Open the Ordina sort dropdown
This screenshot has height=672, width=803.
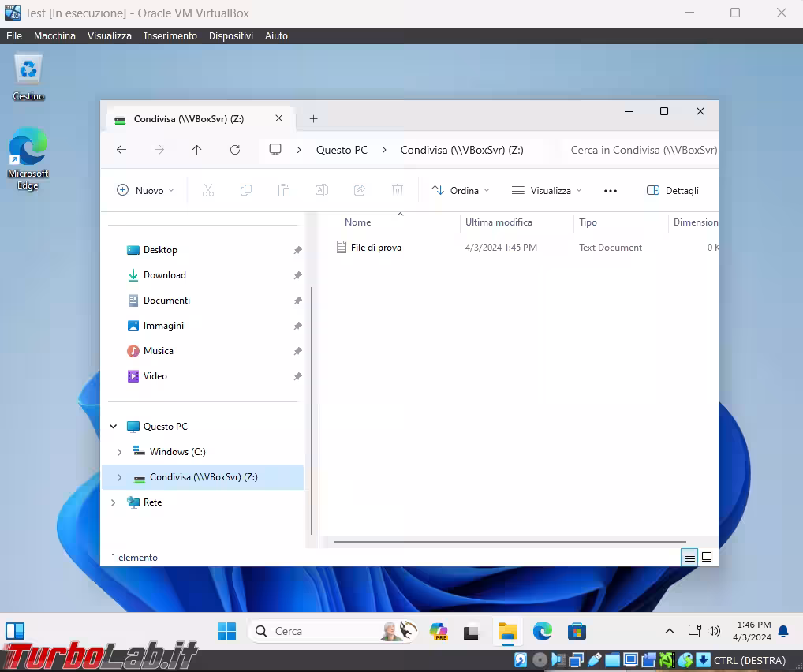click(x=460, y=190)
